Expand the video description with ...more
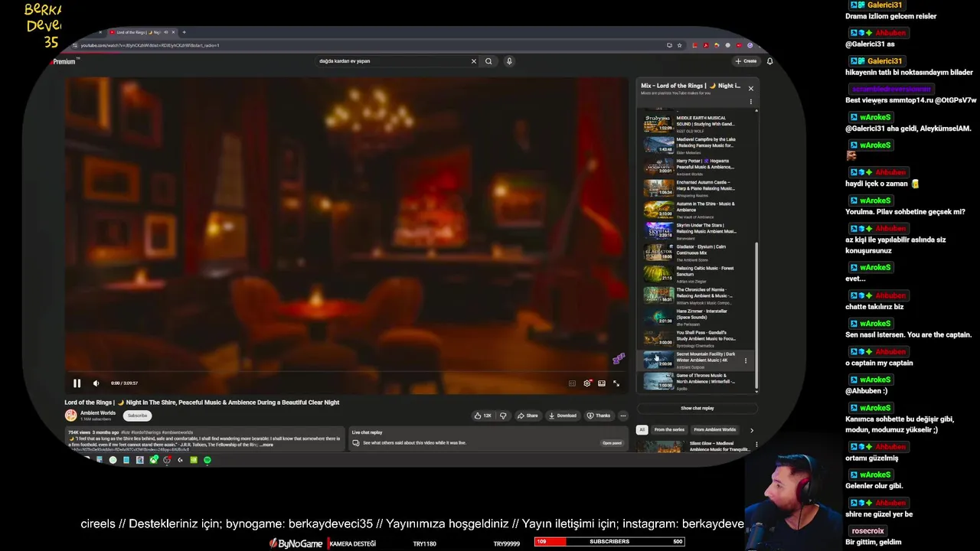 click(x=266, y=445)
